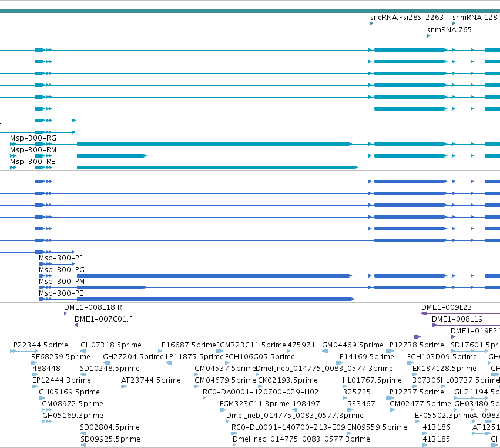This screenshot has width=500, height=448.
Task: Click the Msp-300-PG protein label
Action: click(62, 270)
